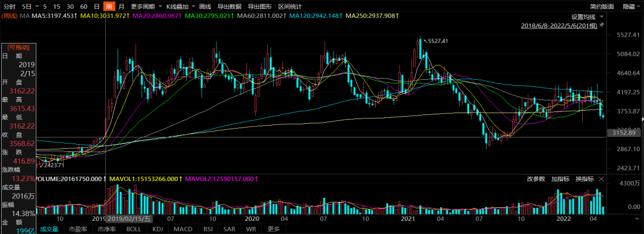Click the 2423.71 low price marker
Image resolution: width=644 pixels, height=234 pixels.
(54, 165)
